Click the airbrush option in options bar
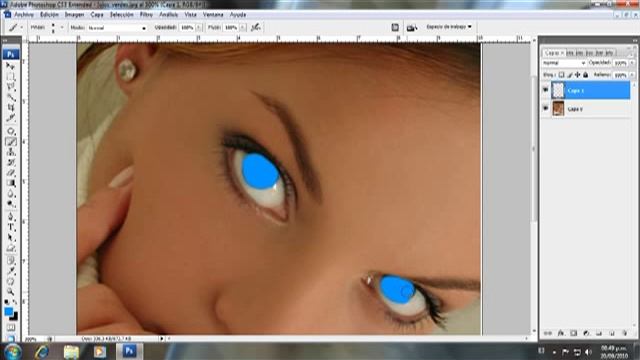This screenshot has width=640, height=360. [x=256, y=27]
